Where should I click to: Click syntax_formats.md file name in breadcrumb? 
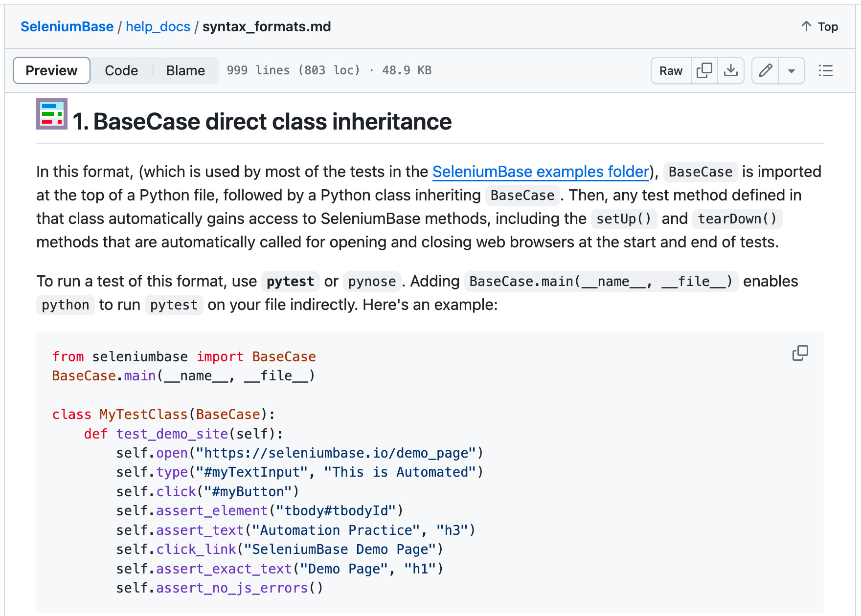[x=267, y=26]
